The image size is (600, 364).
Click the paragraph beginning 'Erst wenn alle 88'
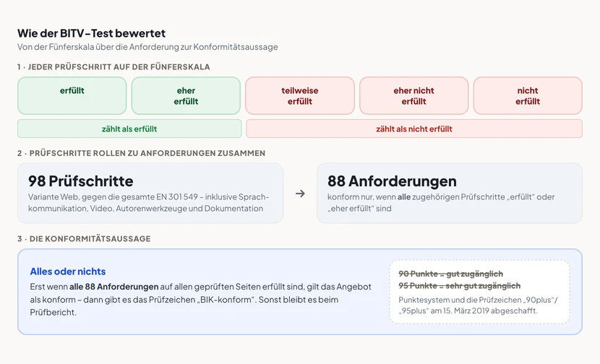tap(200, 300)
